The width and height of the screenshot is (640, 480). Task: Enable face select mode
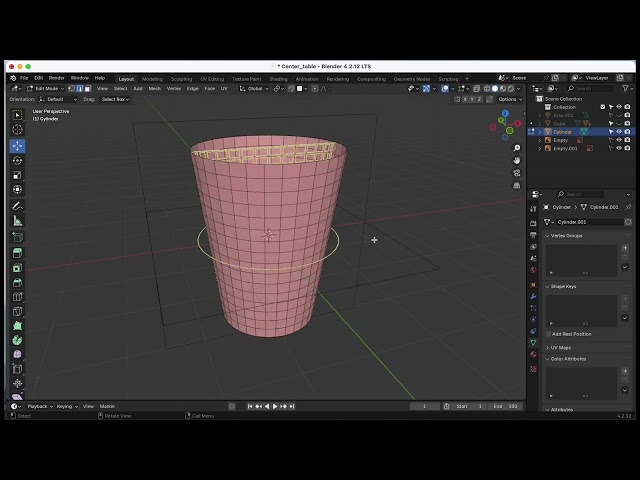87,89
